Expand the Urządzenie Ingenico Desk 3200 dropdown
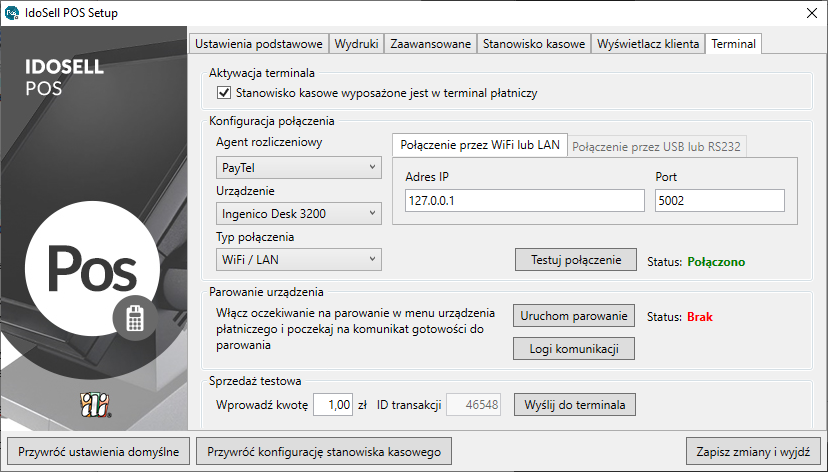Screen dimensions: 828x472 [x=299, y=213]
